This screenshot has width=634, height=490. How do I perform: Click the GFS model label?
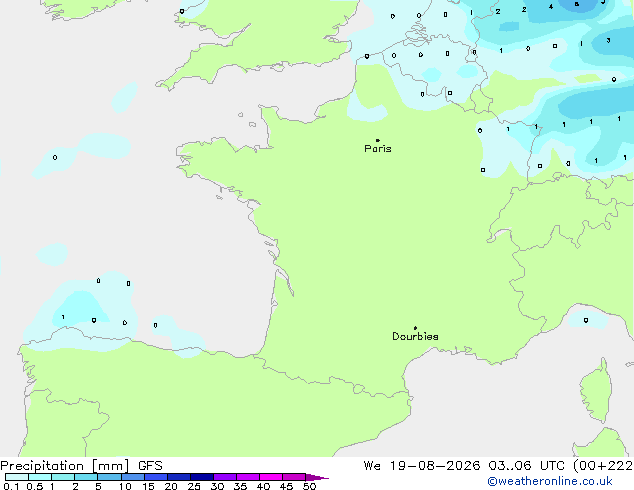pyautogui.click(x=150, y=466)
